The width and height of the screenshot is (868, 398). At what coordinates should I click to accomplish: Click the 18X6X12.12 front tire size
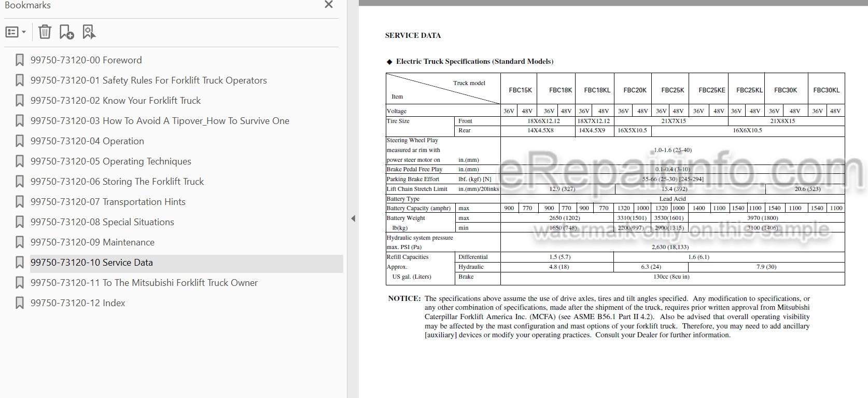click(543, 121)
